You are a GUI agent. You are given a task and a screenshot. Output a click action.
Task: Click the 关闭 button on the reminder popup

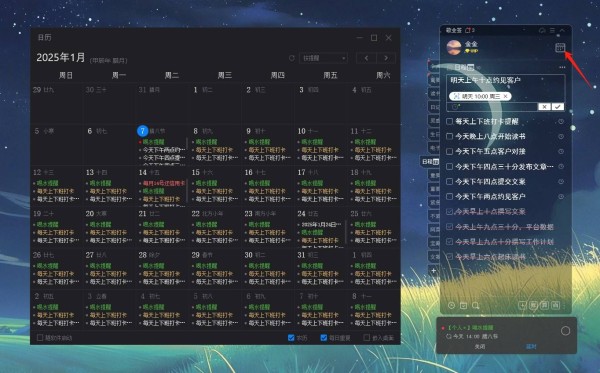tap(480, 346)
